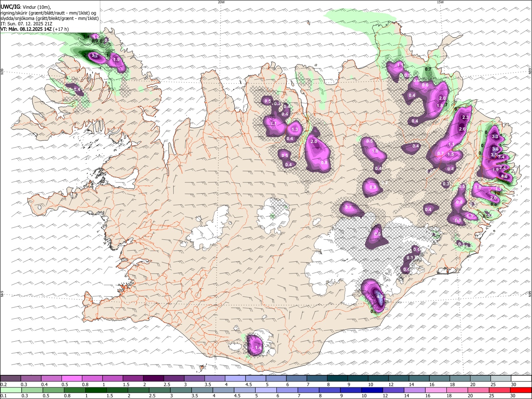Pick the dark navy 10 swatch in rain legend

click(372, 390)
